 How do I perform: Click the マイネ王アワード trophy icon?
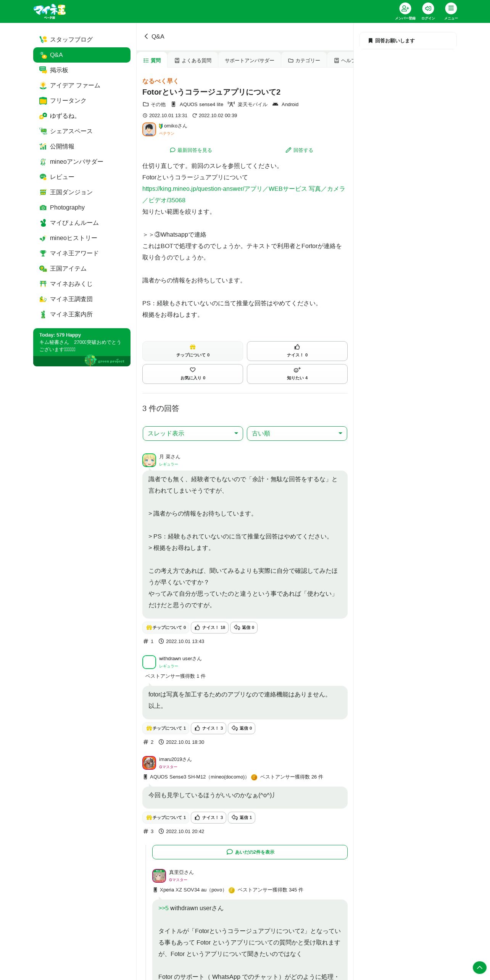coord(43,253)
